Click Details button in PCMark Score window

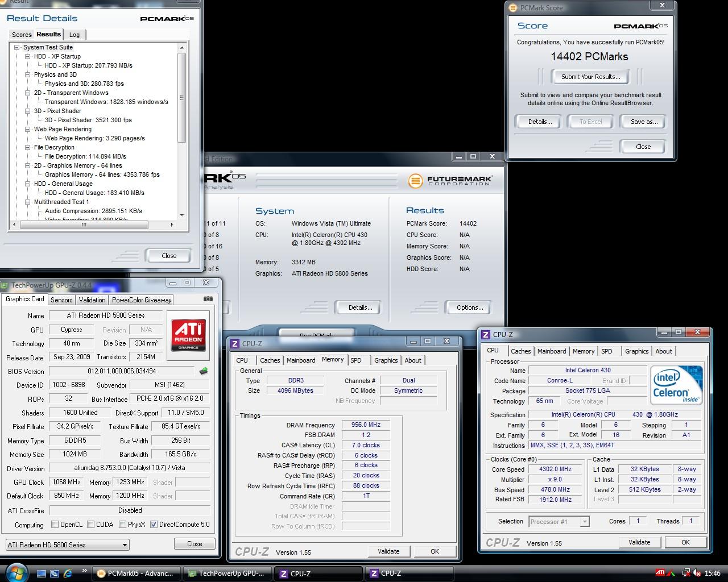point(540,122)
